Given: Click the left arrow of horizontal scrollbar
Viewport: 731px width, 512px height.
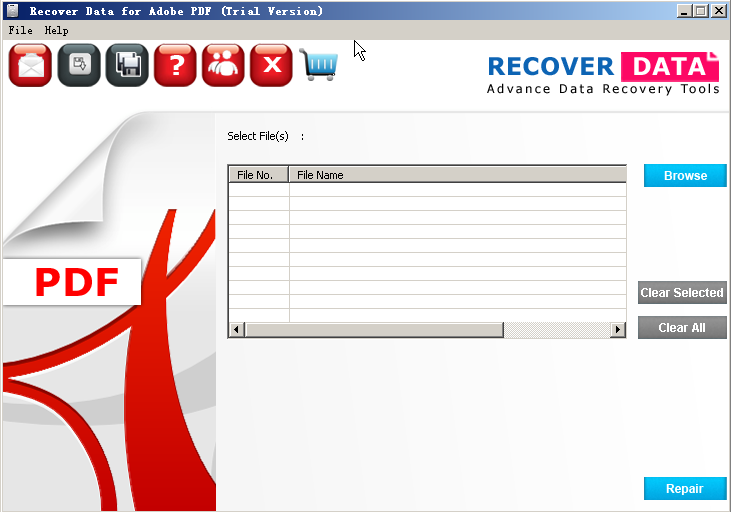Looking at the screenshot, I should tap(236, 330).
